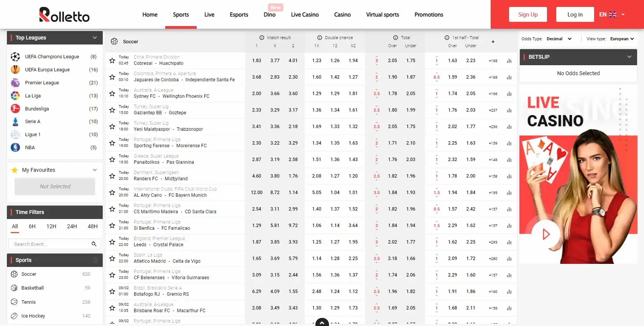Viewport: 644px width, 326px height.
Task: Click the Log in button
Action: 575,15
